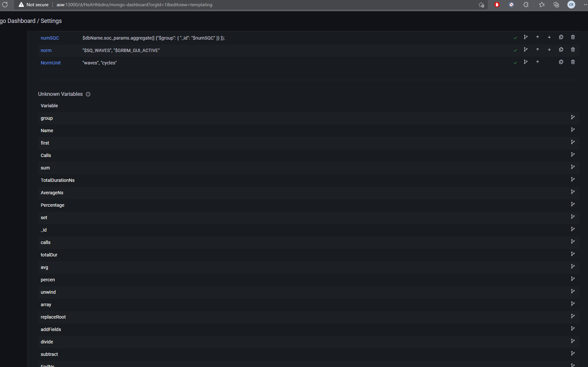Toggle the green check on NormUnit
Screen dimensions: 588x367
coord(515,62)
